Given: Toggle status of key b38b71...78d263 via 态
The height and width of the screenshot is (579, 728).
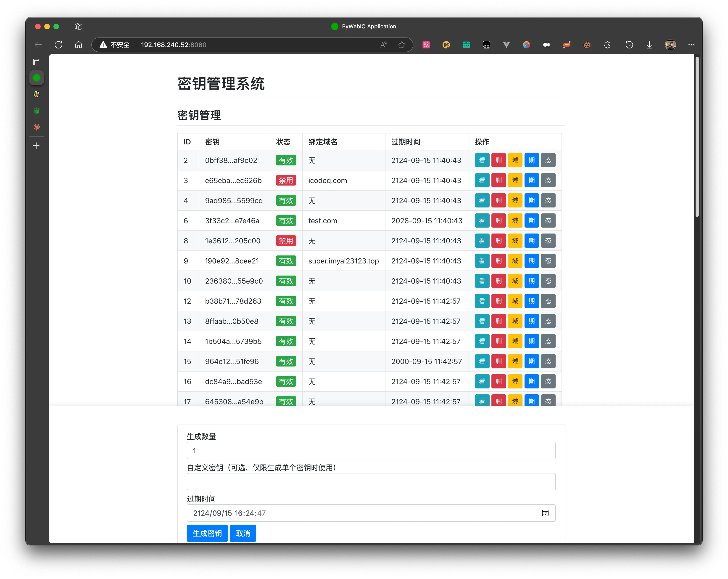Looking at the screenshot, I should click(548, 301).
